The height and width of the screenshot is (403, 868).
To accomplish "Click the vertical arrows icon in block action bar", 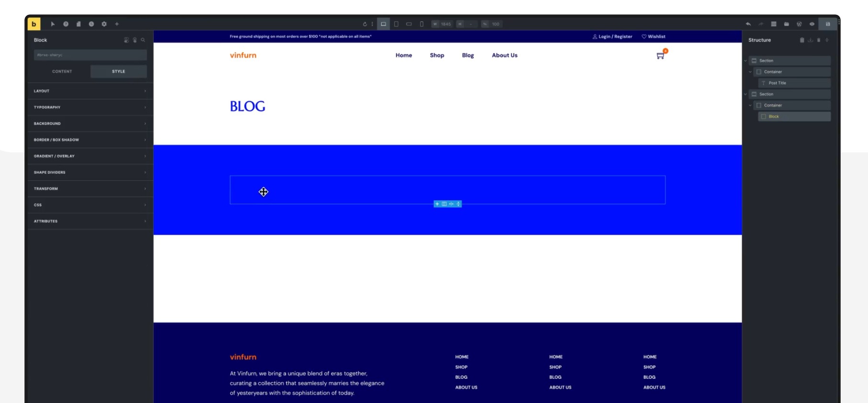I will (x=458, y=204).
